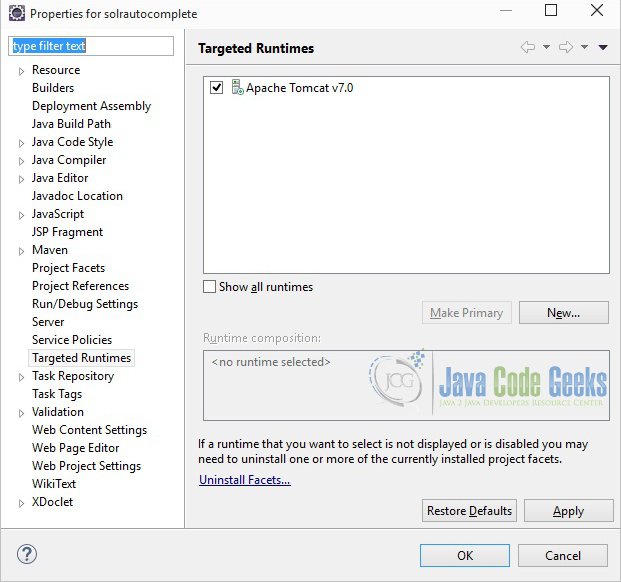Close the Properties dialog window
The width and height of the screenshot is (621, 582).
pos(597,10)
